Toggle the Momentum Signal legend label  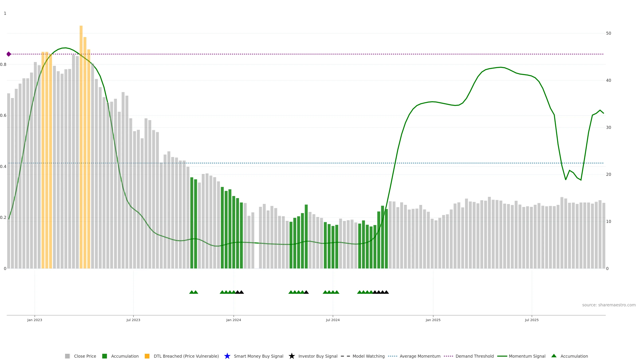click(x=527, y=356)
